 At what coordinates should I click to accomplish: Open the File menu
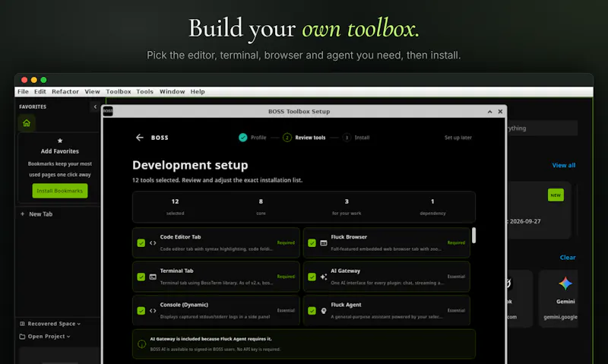click(23, 91)
